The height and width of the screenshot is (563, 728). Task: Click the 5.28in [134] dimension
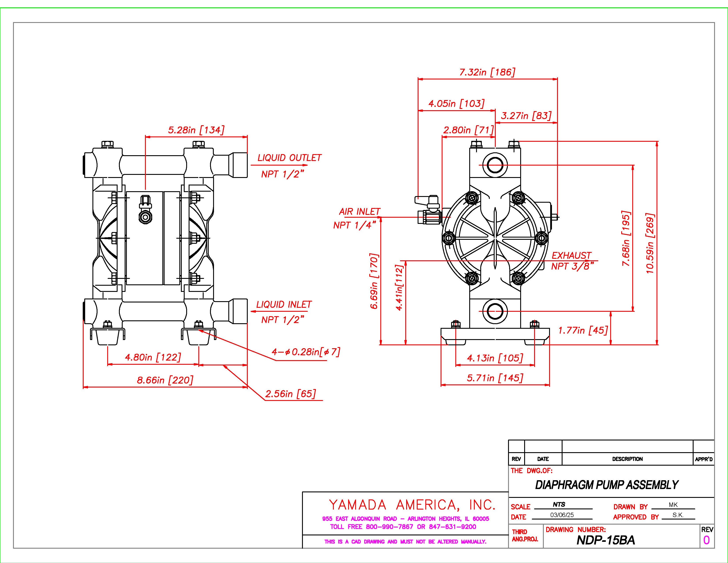tap(196, 130)
